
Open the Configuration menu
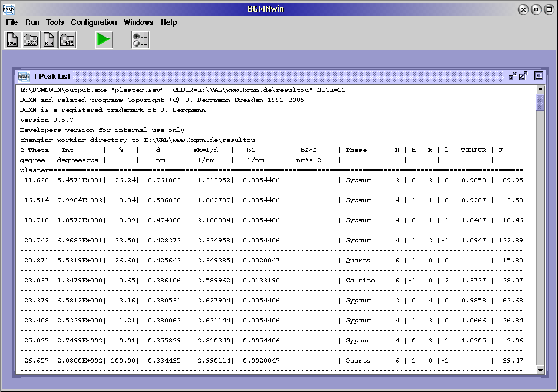tap(94, 22)
